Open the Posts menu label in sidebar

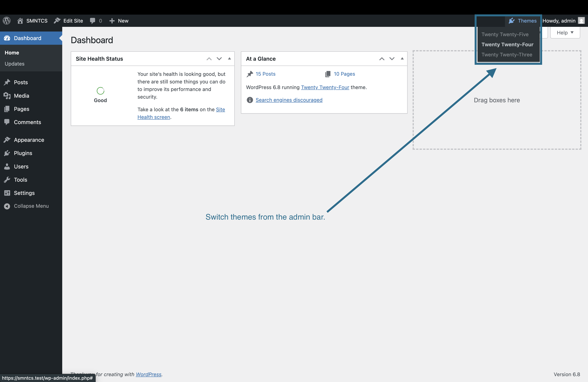[x=21, y=82]
